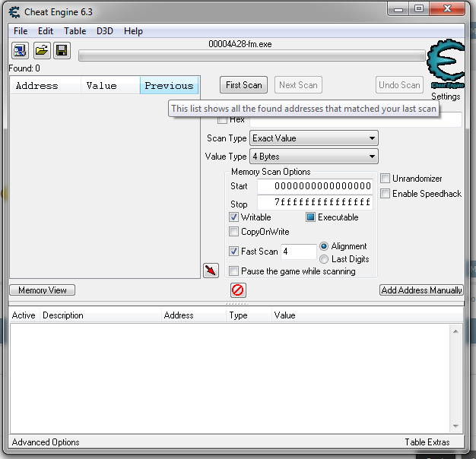Select the Last Digits radio button
Viewport: 476px width, 459px height.
pyautogui.click(x=324, y=259)
